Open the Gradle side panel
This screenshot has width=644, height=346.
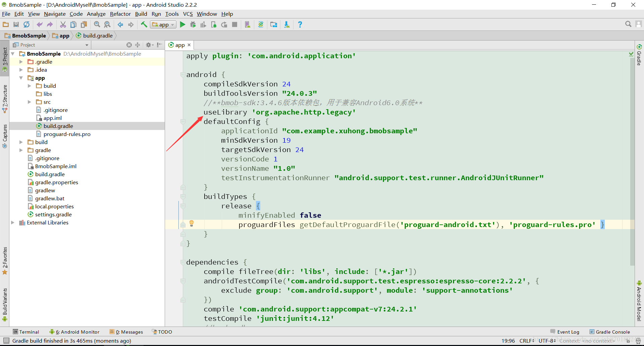(x=639, y=55)
